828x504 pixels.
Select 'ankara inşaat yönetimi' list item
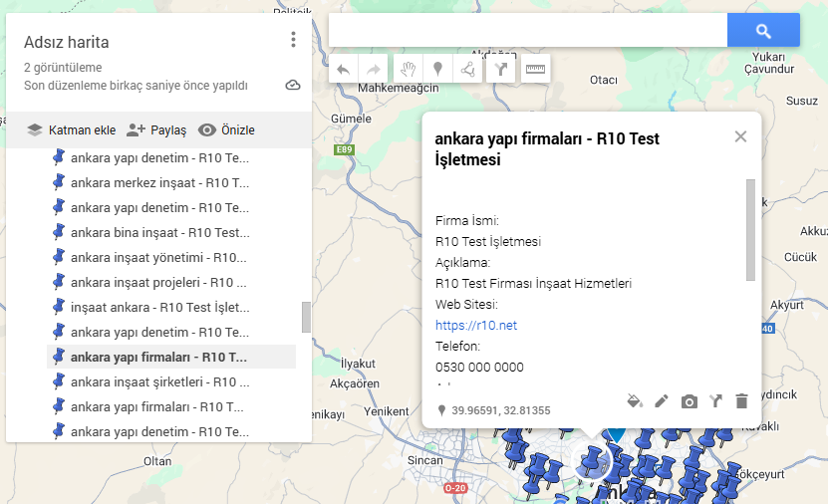pyautogui.click(x=171, y=258)
